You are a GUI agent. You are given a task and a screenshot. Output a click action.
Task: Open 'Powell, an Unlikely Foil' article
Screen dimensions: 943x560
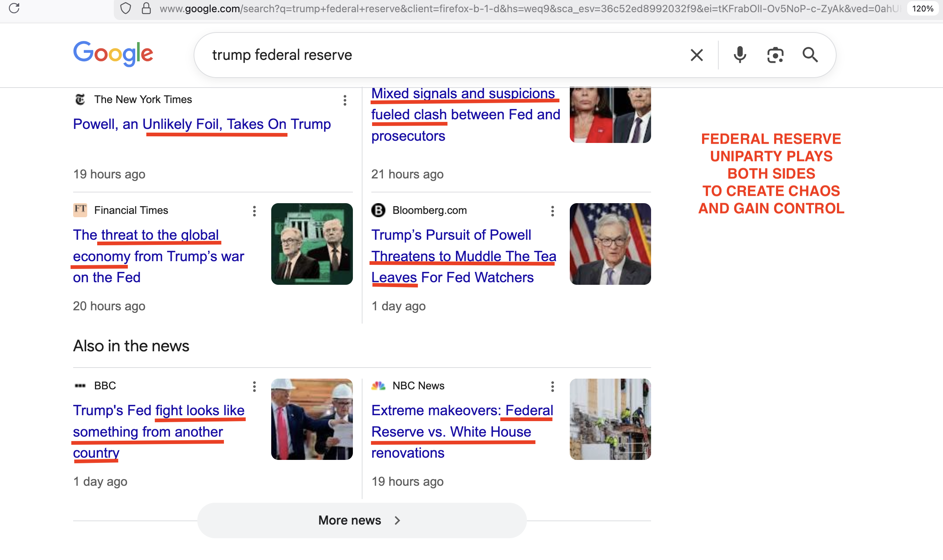(x=202, y=124)
